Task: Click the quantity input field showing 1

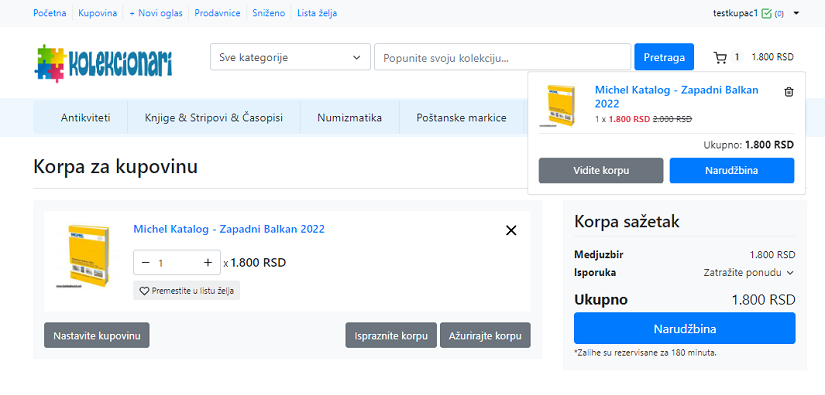Action: [177, 262]
